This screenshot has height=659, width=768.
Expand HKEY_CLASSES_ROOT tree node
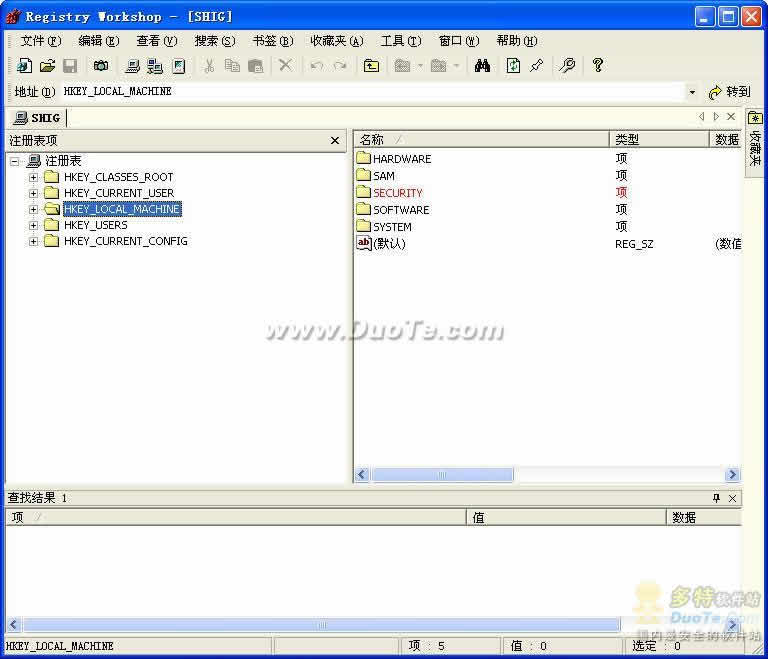33,177
